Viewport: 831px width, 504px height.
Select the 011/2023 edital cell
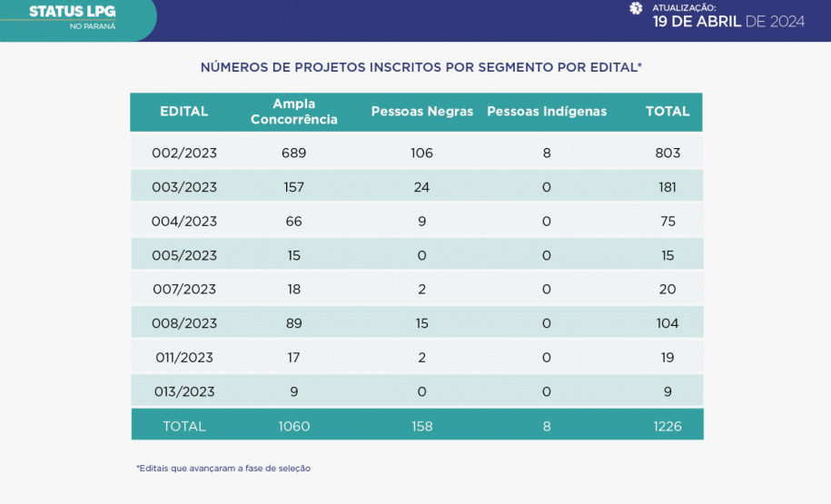click(x=184, y=358)
